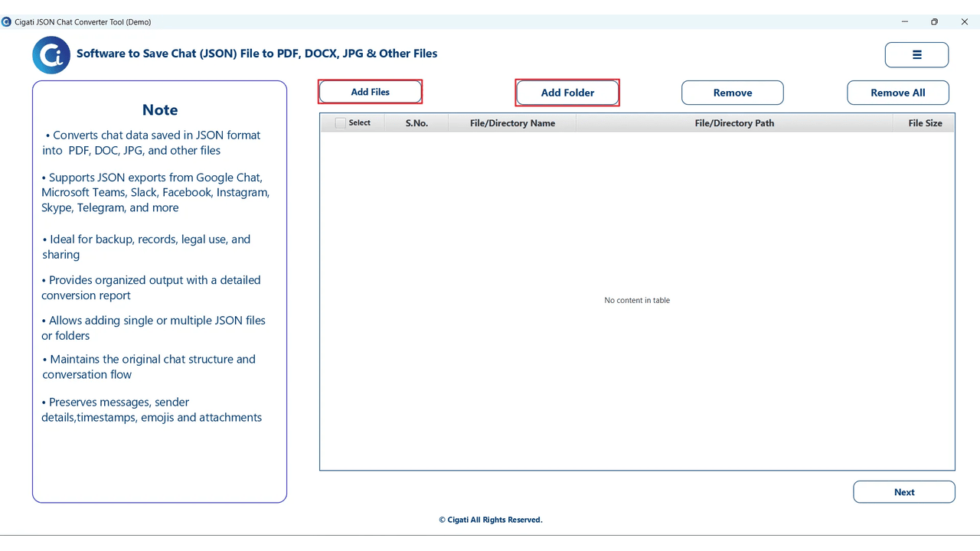Restore down the window
This screenshot has height=551, width=980.
(934, 22)
